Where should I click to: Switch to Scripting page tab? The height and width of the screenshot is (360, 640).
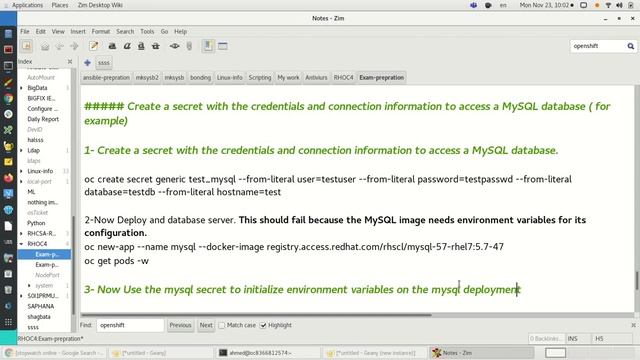(x=260, y=78)
